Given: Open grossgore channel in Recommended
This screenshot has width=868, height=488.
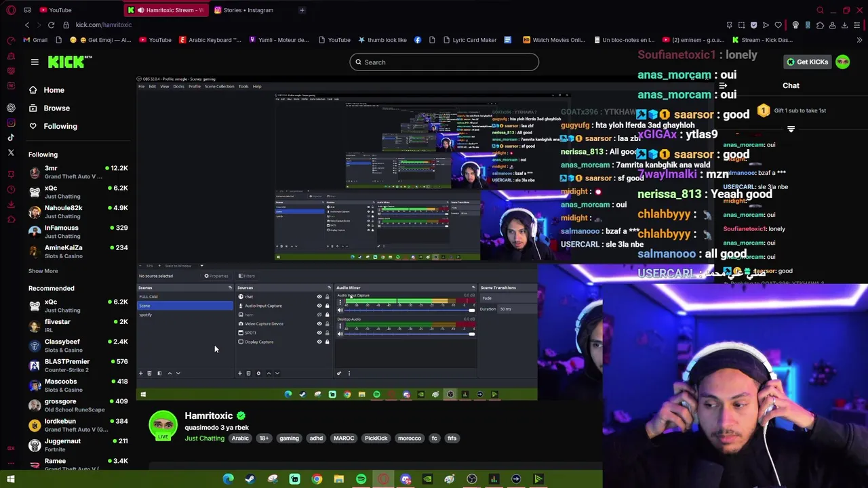Looking at the screenshot, I should click(78, 405).
